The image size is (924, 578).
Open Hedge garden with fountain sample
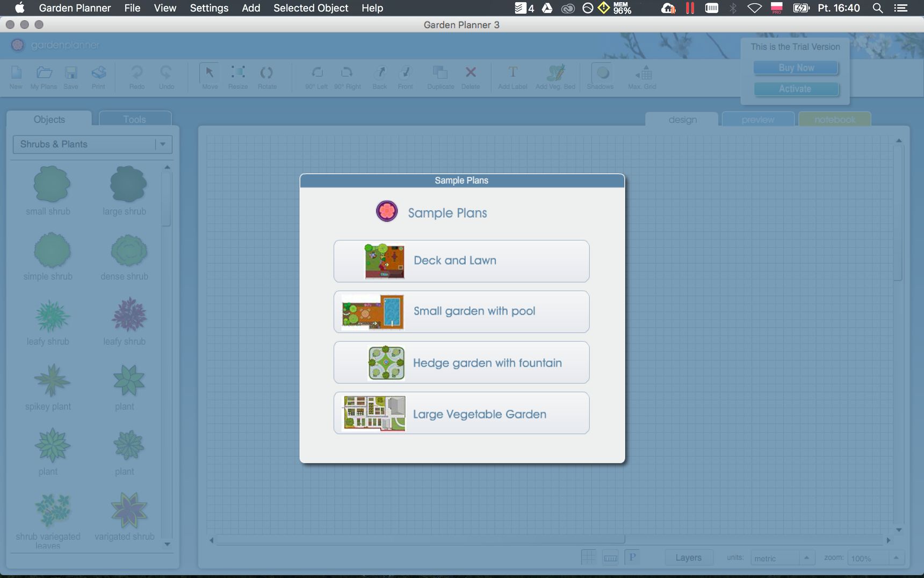pos(461,362)
